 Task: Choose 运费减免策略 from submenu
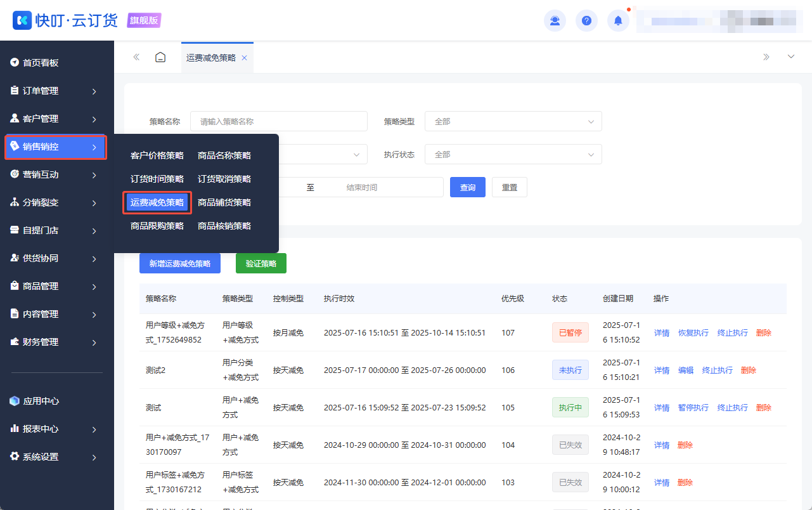pos(157,202)
